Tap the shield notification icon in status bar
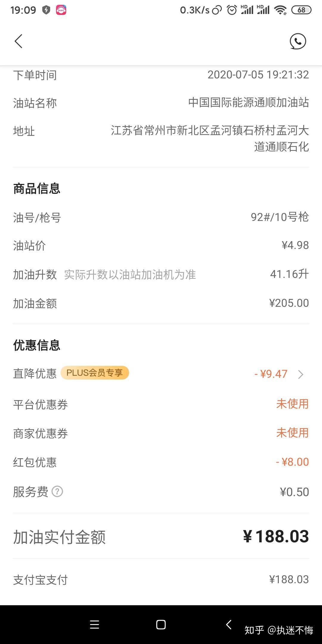The image size is (322, 644). tap(46, 10)
